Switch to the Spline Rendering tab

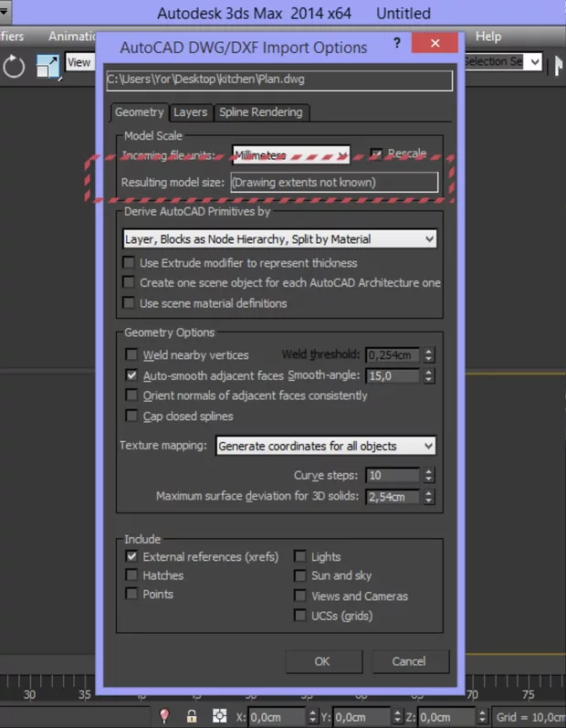click(261, 112)
